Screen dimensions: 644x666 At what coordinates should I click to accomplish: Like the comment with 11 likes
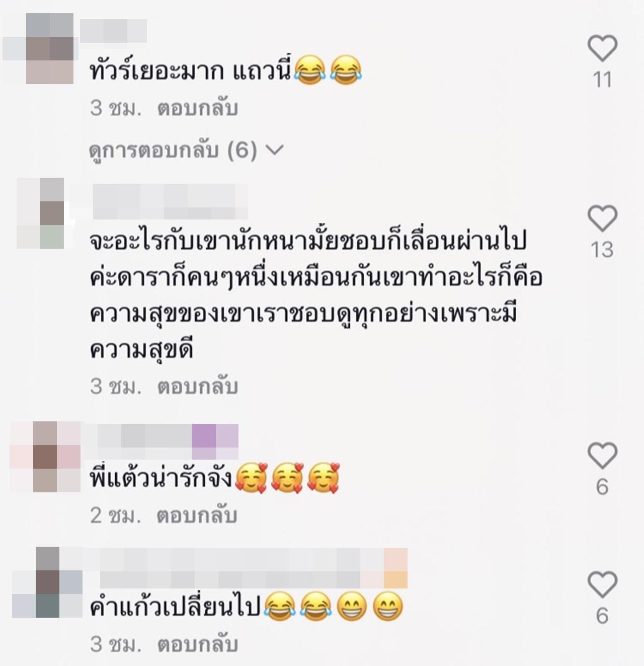(x=602, y=49)
